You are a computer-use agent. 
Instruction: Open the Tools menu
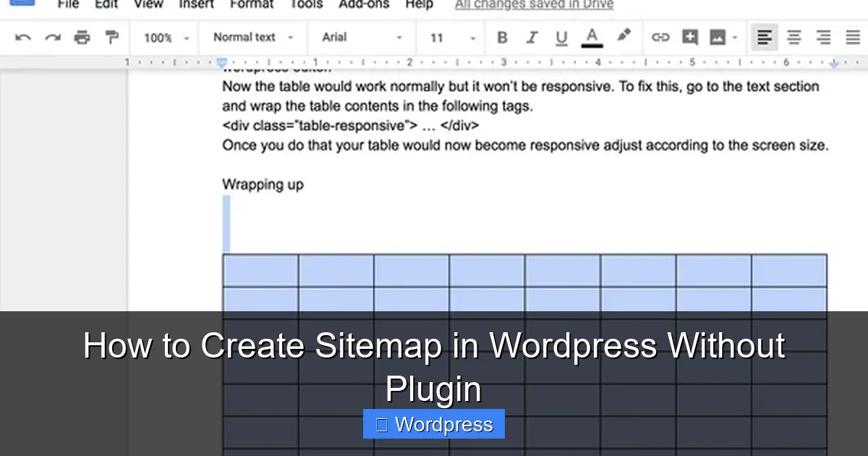(x=306, y=5)
